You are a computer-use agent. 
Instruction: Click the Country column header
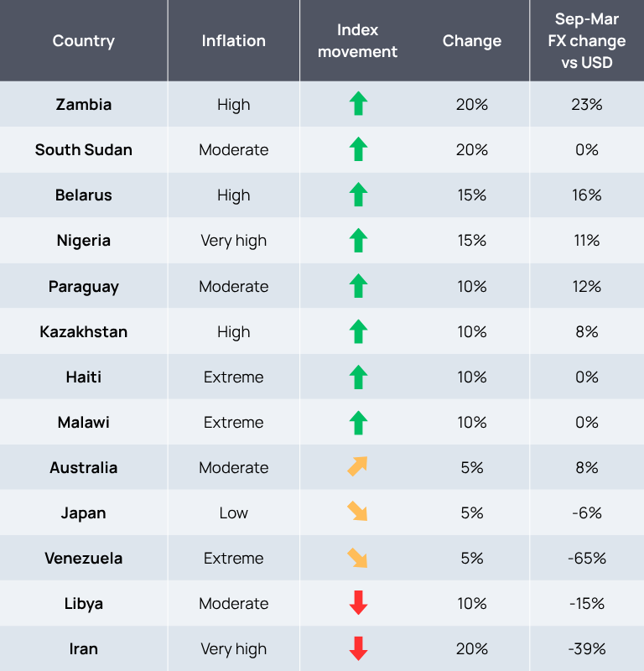[84, 40]
